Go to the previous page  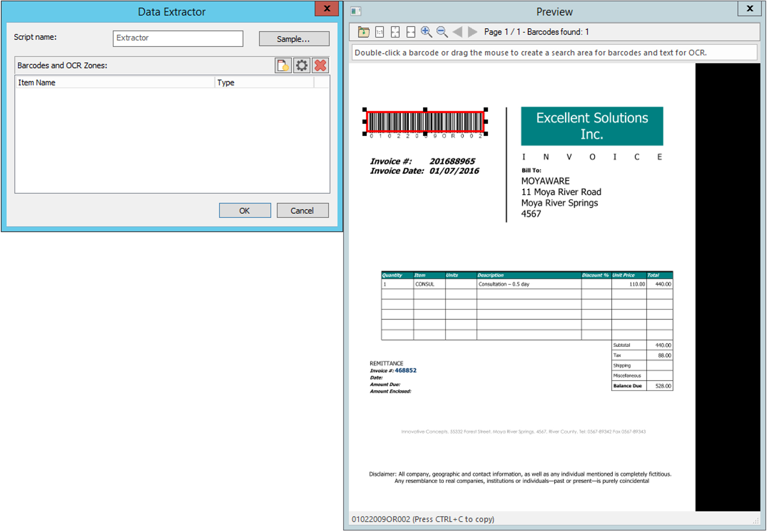(458, 32)
